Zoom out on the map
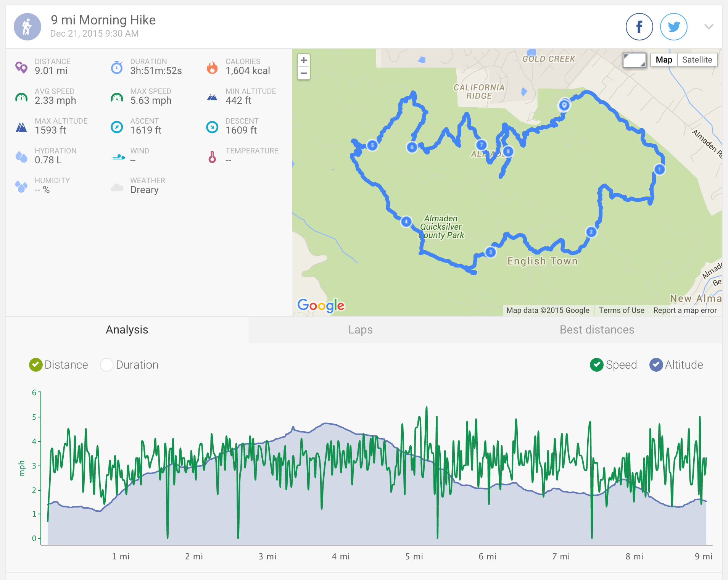728x580 pixels. point(304,73)
